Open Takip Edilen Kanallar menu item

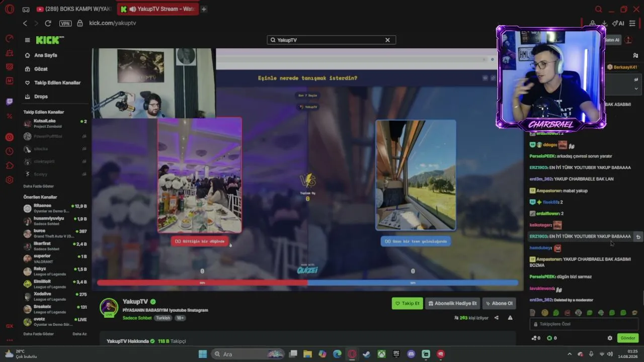53,82
